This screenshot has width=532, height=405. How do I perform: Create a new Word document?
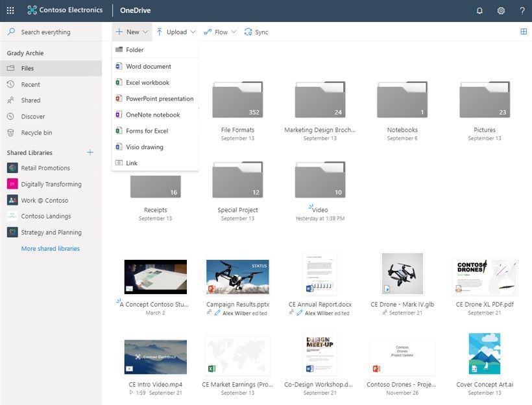[x=155, y=67]
